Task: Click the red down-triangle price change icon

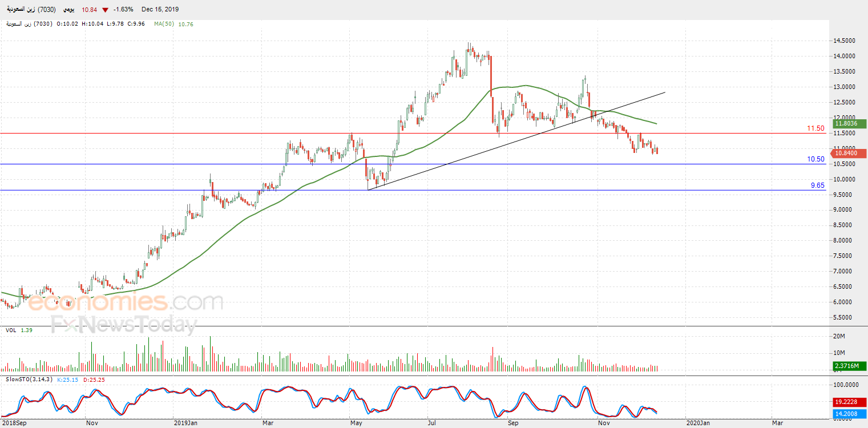Action: pos(105,9)
